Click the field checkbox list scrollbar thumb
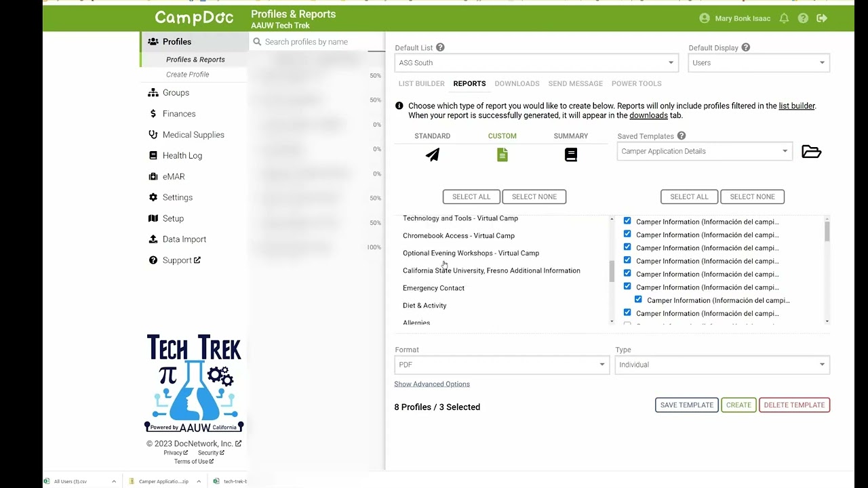Image resolution: width=868 pixels, height=488 pixels. (x=827, y=231)
